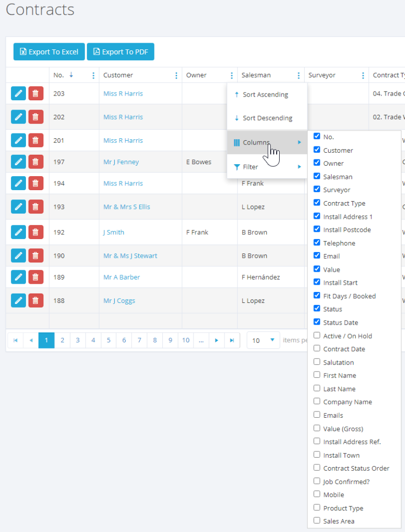Delete contract 202 using trash icon
Image resolution: width=405 pixels, height=532 pixels.
click(35, 117)
